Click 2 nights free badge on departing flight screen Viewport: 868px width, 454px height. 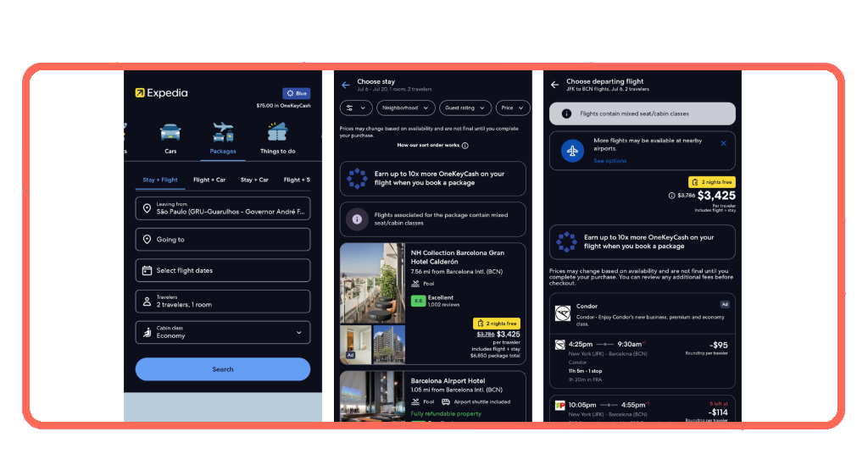[712, 182]
